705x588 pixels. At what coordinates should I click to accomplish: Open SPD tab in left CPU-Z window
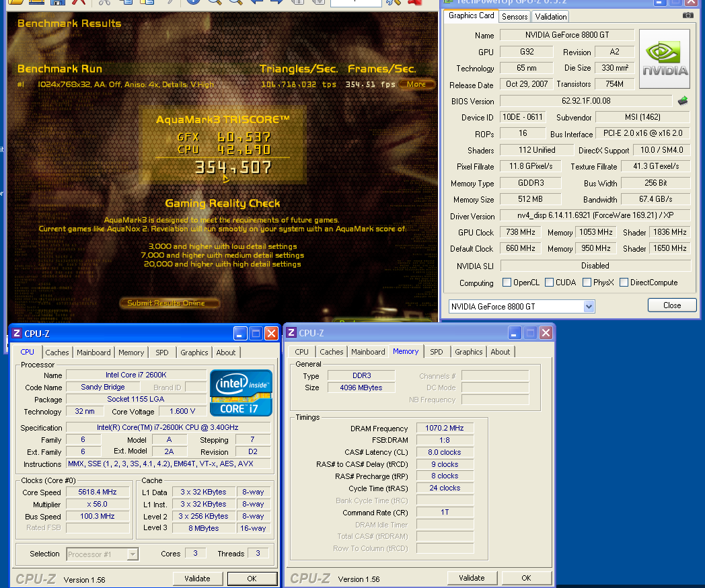click(x=162, y=353)
